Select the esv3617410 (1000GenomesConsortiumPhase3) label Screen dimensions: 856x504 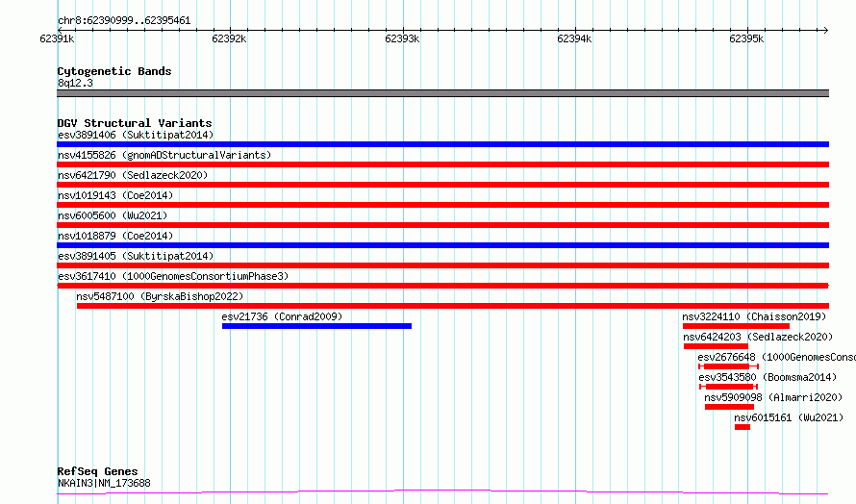point(173,276)
